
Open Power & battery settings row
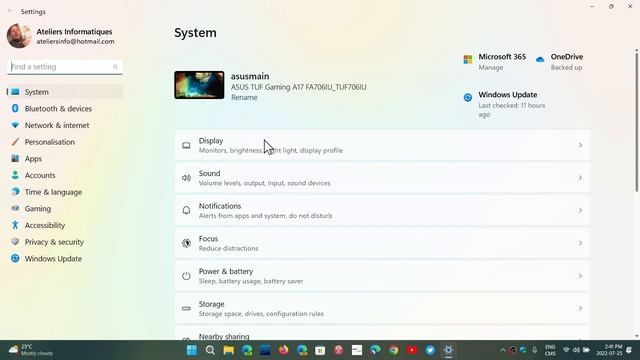(x=382, y=276)
